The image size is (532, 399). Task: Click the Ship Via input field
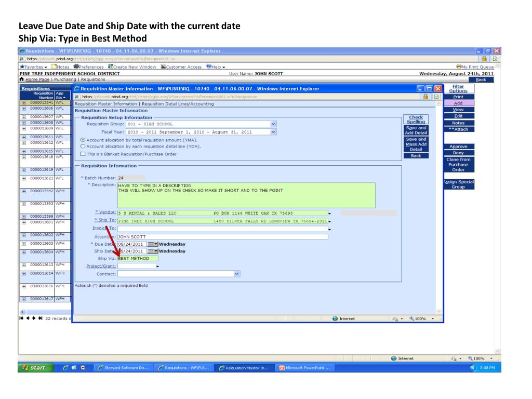click(138, 258)
